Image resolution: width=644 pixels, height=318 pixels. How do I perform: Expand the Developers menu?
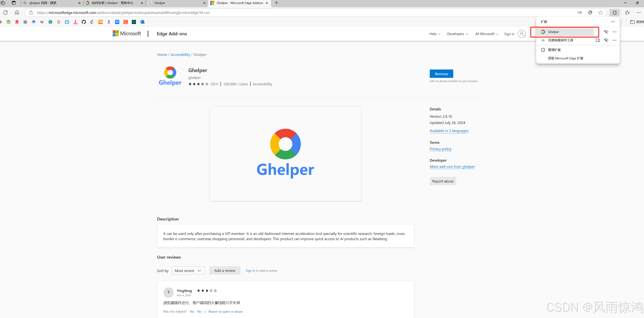point(457,34)
